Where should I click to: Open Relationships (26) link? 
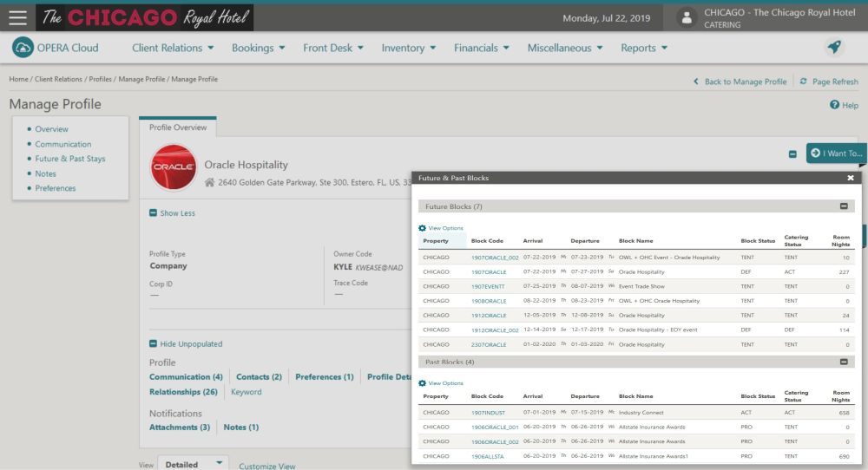coord(183,391)
